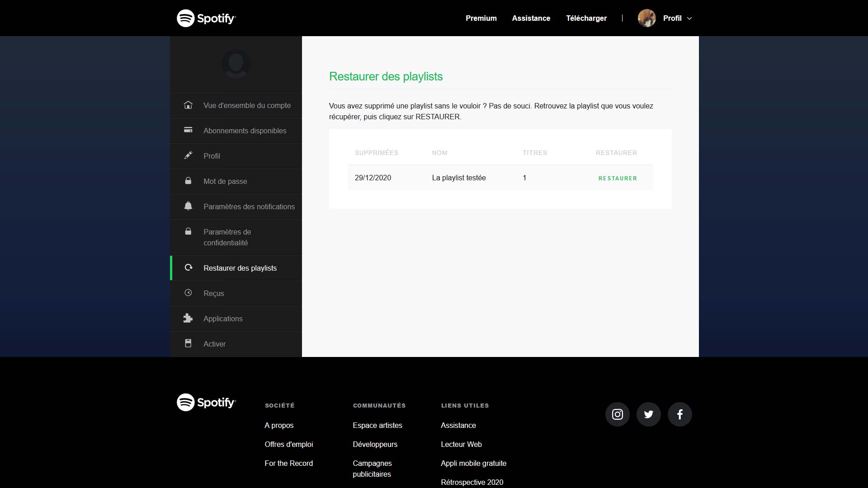
Task: Click the Restaurer des playlists page heading
Action: click(386, 76)
